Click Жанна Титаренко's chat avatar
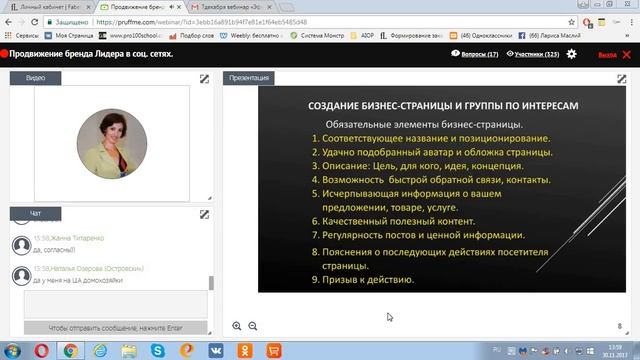 coord(21,245)
